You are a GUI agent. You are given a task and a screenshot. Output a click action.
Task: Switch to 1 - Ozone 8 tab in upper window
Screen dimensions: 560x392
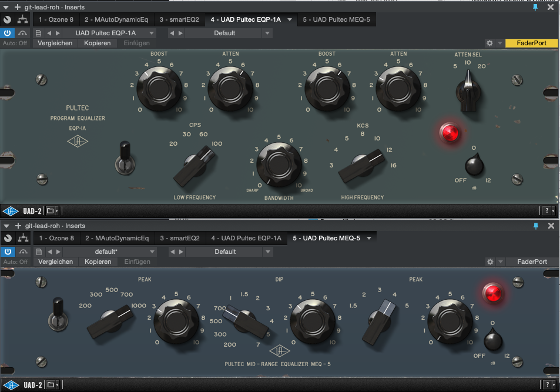[x=56, y=19]
